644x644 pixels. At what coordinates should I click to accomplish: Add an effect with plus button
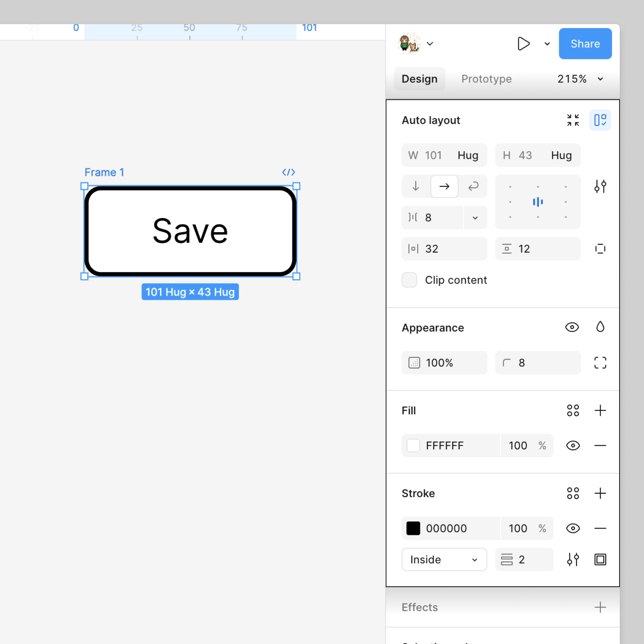[600, 607]
